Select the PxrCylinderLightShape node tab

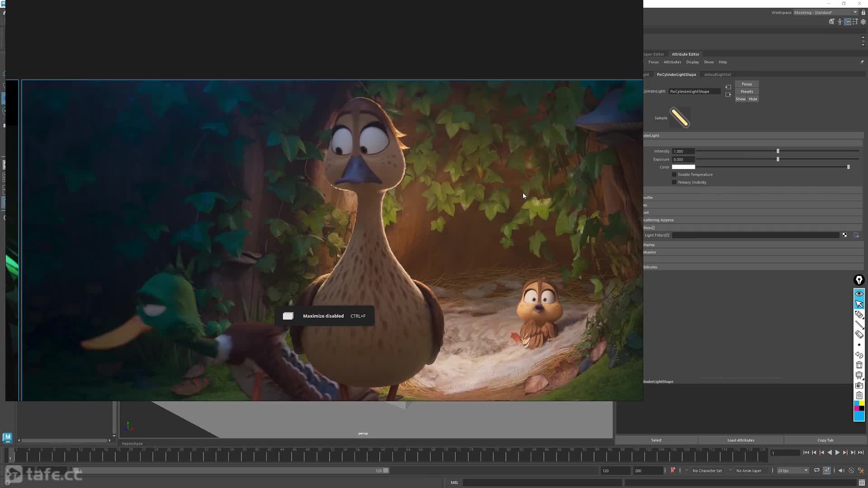click(676, 75)
